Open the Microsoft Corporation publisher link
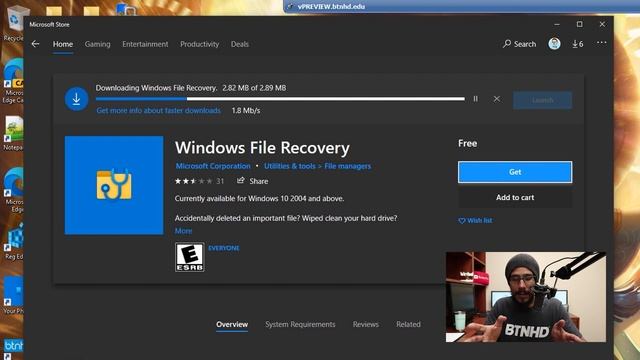The width and height of the screenshot is (640, 360). (x=213, y=166)
